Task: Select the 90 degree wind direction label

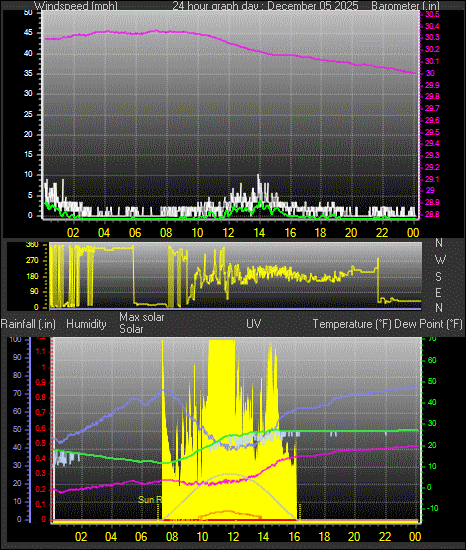Action: 34,292
